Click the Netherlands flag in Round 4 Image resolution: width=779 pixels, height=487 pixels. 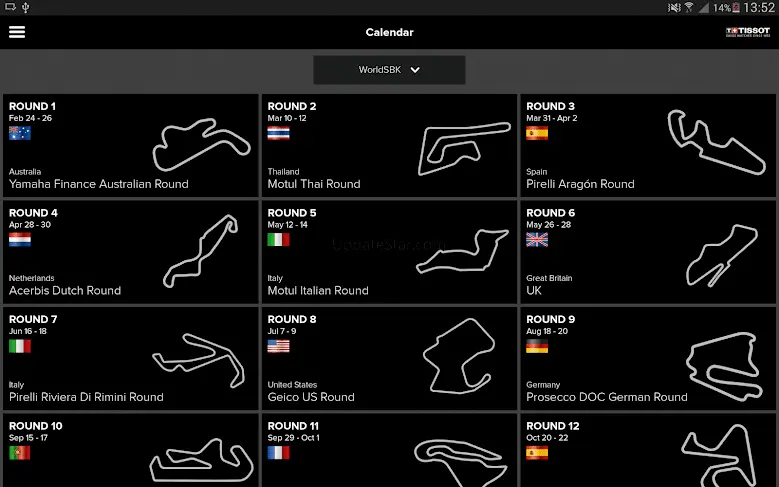coord(20,240)
